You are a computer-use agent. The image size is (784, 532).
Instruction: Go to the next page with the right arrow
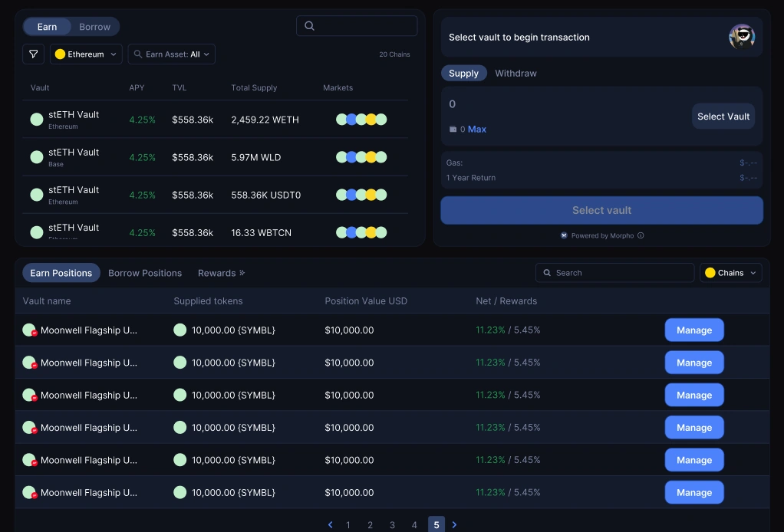coord(454,524)
